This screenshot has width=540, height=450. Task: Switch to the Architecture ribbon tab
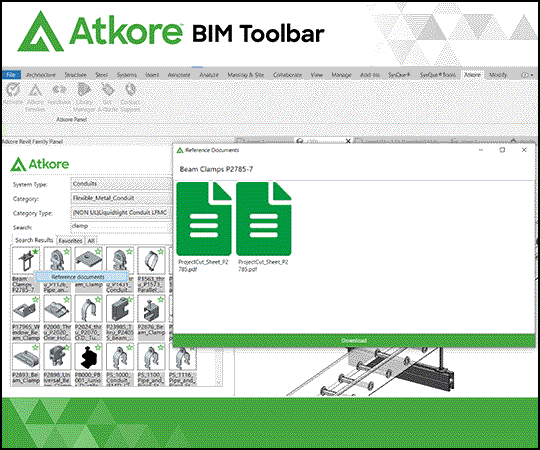[41, 75]
